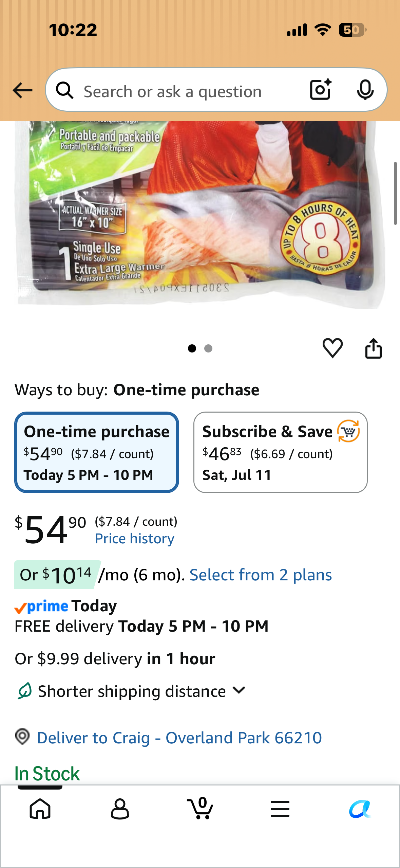Viewport: 400px width, 868px height.
Task: Expand Shorter shipping distance chevron
Action: point(239,690)
